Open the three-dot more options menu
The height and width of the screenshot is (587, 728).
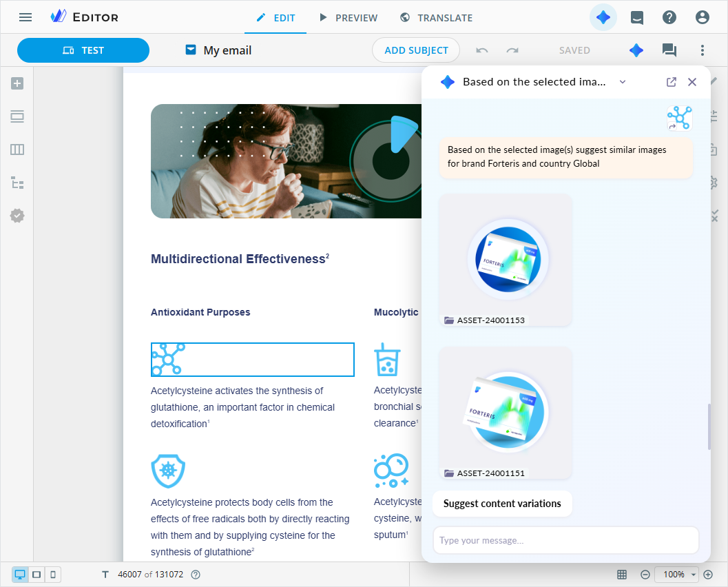click(x=702, y=50)
